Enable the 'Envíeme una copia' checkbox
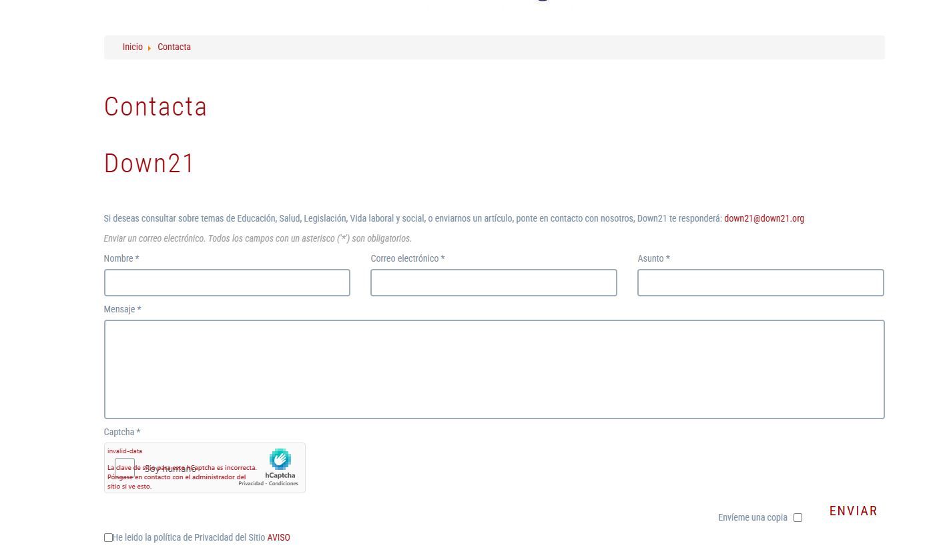Image resolution: width=935 pixels, height=560 pixels. pyautogui.click(x=798, y=518)
